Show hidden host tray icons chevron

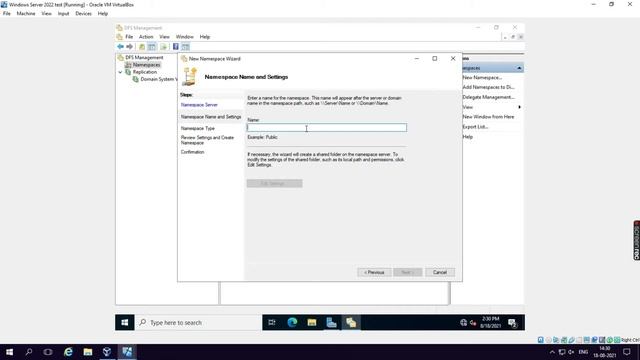coord(552,352)
